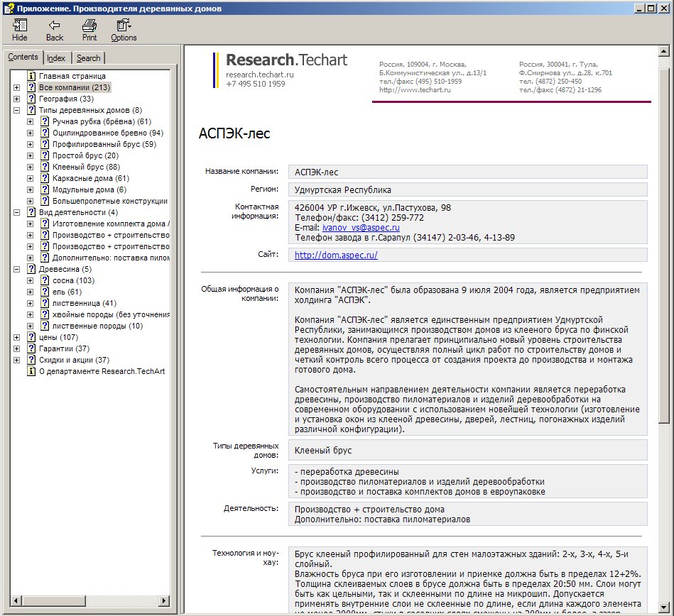
Task: Click the Главная страница page icon
Action: pos(31,76)
